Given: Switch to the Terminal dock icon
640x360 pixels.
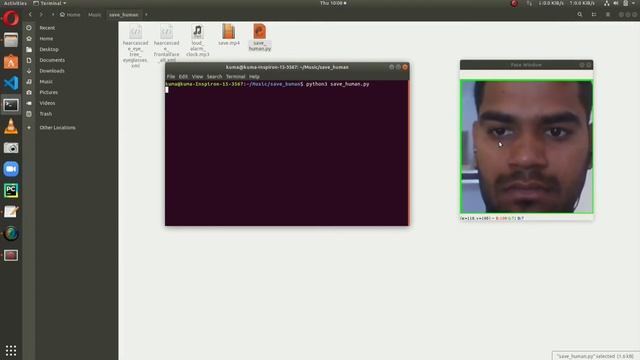Looking at the screenshot, I should [11, 105].
